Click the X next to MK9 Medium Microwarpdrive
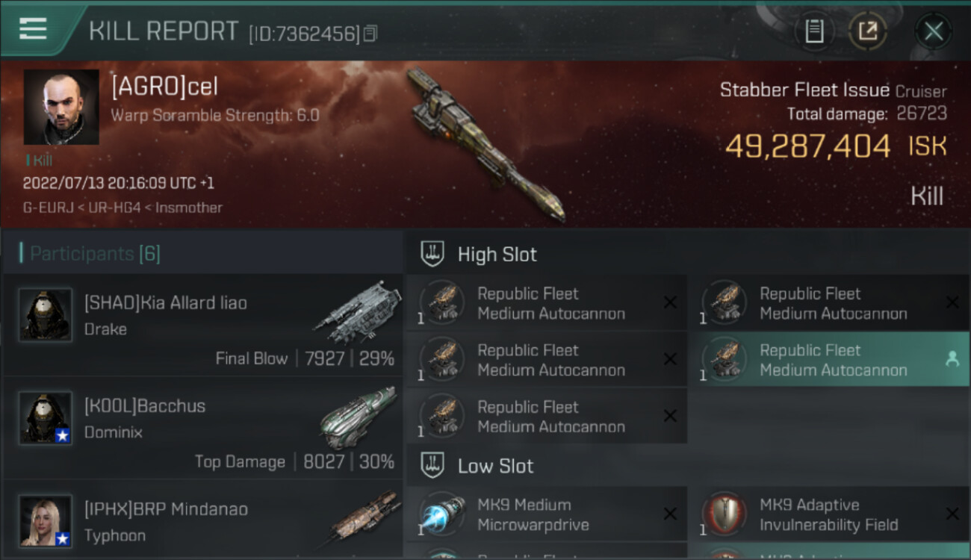The height and width of the screenshot is (560, 971). (670, 514)
